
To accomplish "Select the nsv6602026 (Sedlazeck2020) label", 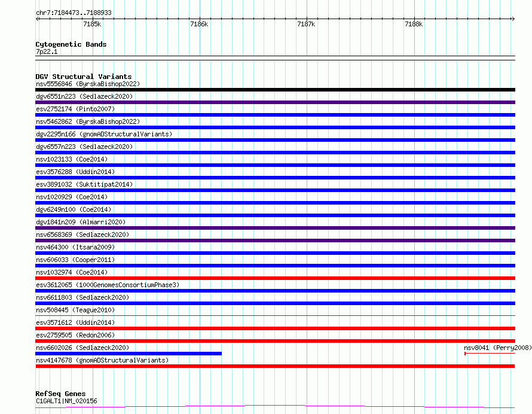I will pos(82,348).
